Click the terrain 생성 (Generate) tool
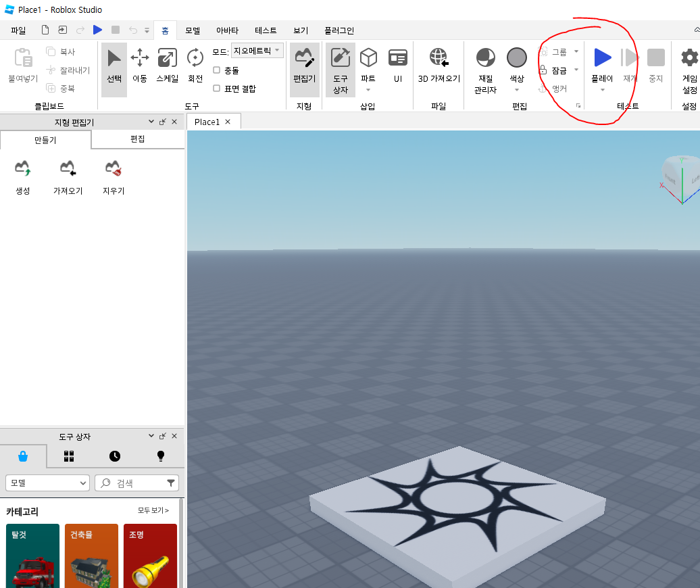This screenshot has height=588, width=700. click(23, 178)
